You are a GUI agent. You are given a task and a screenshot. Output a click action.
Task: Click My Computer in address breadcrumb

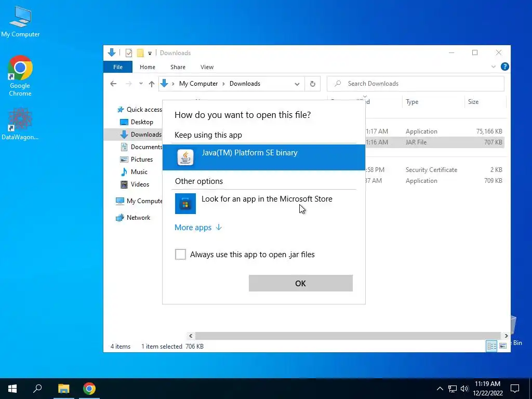click(198, 84)
